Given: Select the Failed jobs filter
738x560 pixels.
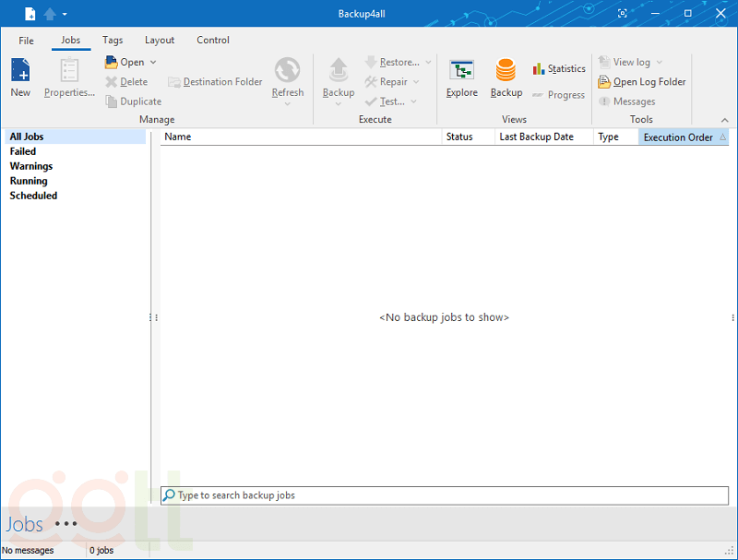Looking at the screenshot, I should point(23,151).
